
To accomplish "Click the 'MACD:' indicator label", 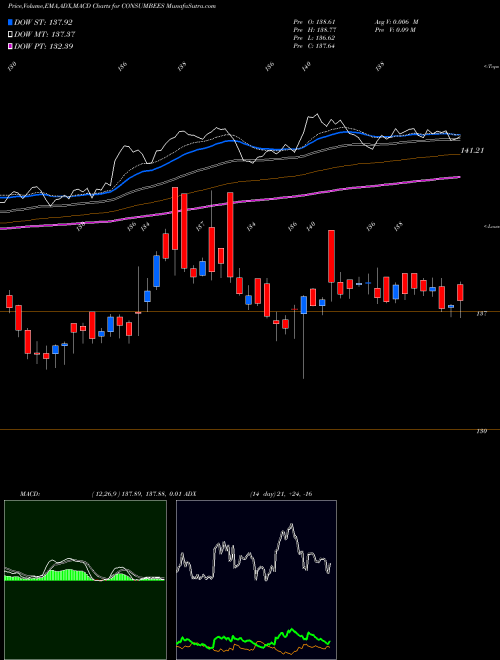I will (30, 494).
